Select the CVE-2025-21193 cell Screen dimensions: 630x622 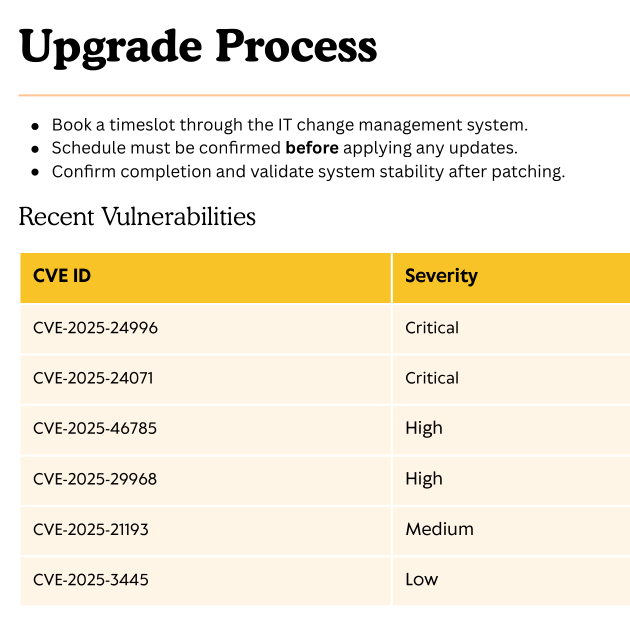pyautogui.click(x=91, y=529)
